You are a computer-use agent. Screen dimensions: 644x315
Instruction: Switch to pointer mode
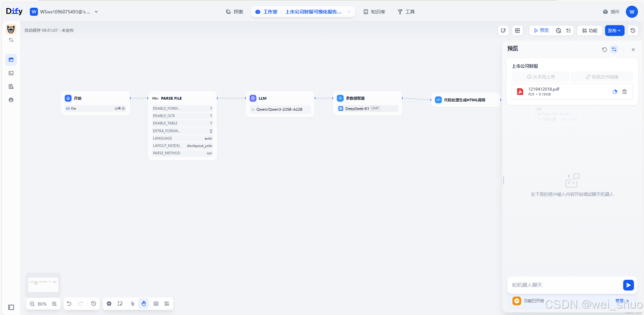coord(133,304)
